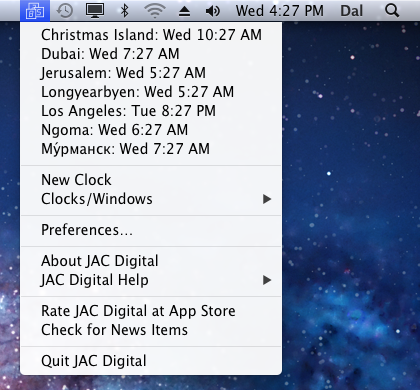Open the Bluetooth status icon
The image size is (420, 390).
point(125,11)
